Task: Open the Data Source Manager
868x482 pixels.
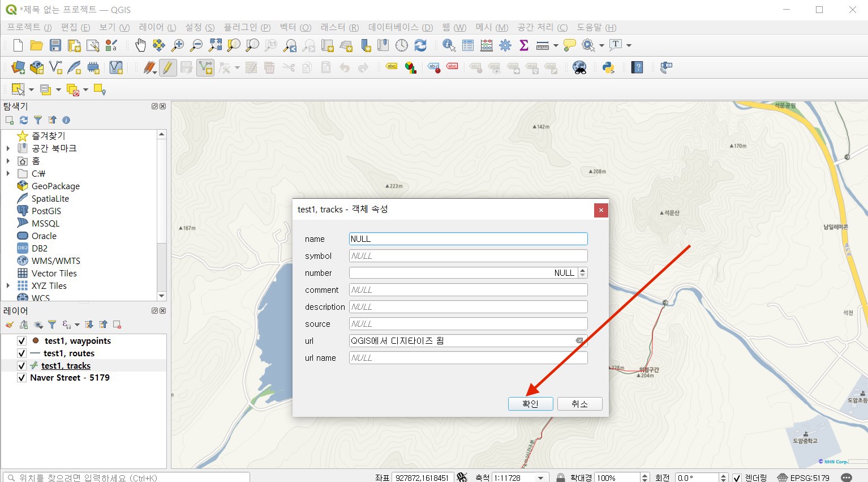Action: (18, 68)
